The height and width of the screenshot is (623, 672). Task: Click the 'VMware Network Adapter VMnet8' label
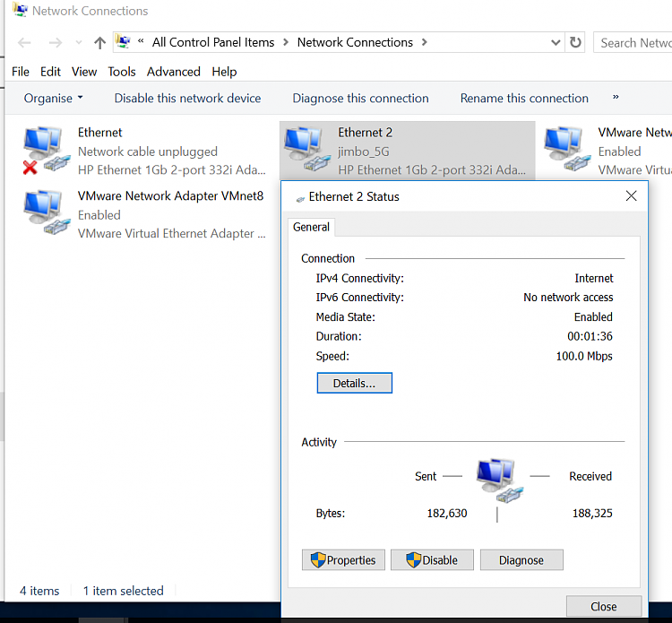tap(170, 196)
